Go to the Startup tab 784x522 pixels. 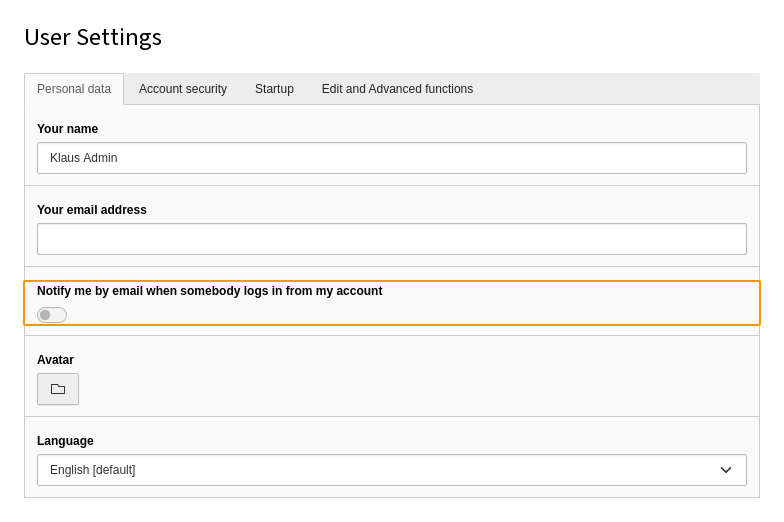tap(274, 89)
